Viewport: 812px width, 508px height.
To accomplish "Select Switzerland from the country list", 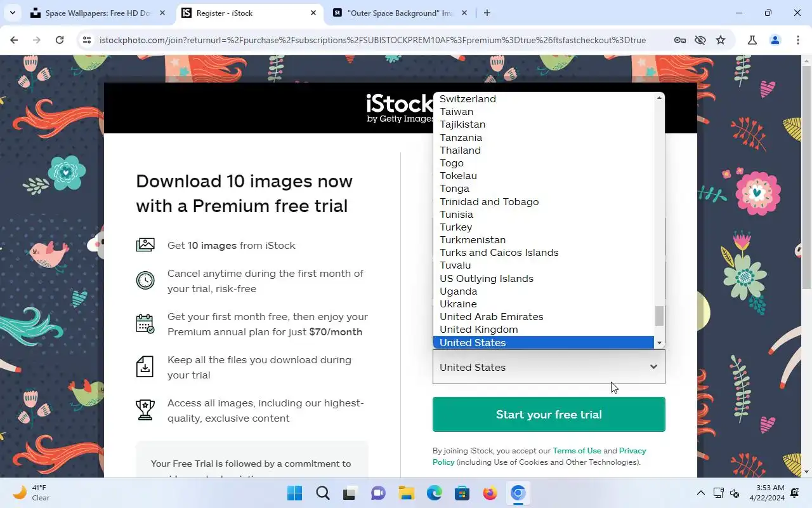I will 544,99.
